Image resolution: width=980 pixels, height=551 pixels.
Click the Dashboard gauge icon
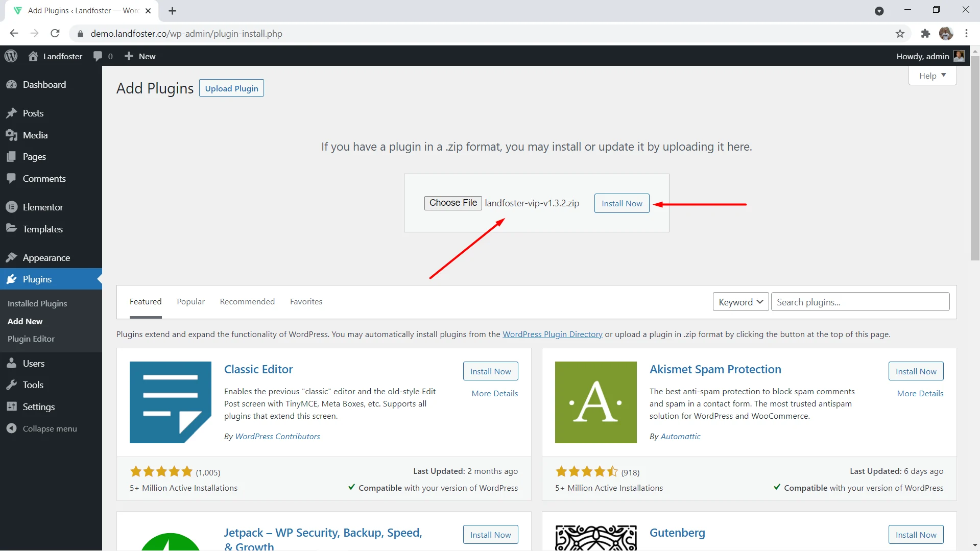tap(11, 85)
